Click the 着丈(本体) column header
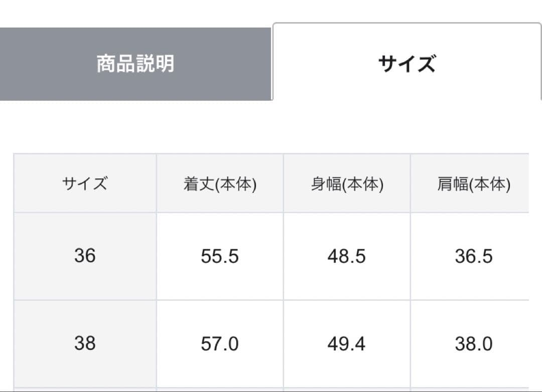The height and width of the screenshot is (392, 542). 220,184
